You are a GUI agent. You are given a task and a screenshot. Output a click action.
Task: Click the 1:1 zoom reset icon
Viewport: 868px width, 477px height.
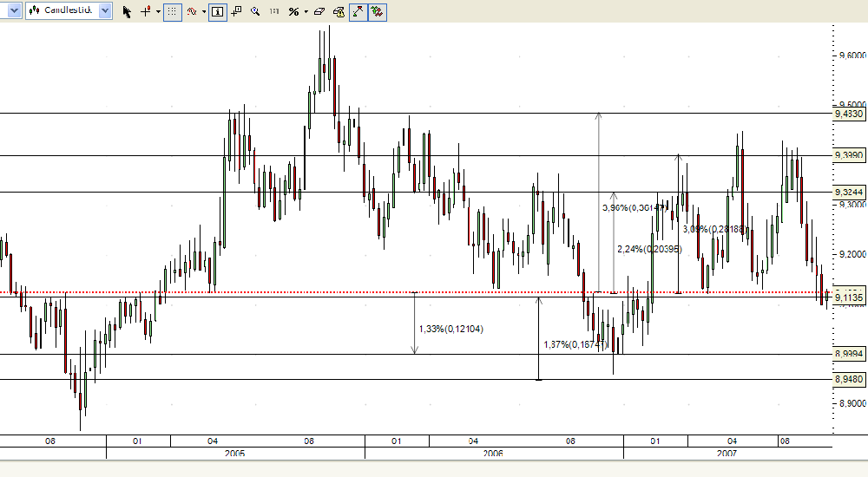point(274,11)
